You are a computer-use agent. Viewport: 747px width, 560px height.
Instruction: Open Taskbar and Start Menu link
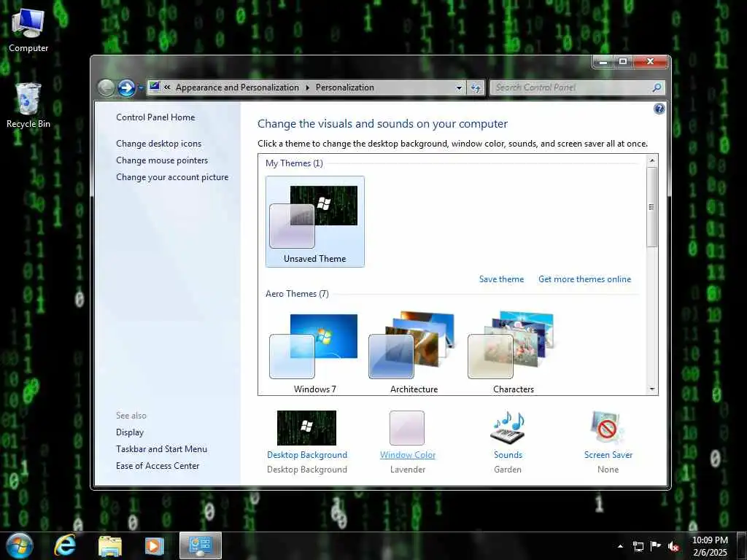pos(161,449)
